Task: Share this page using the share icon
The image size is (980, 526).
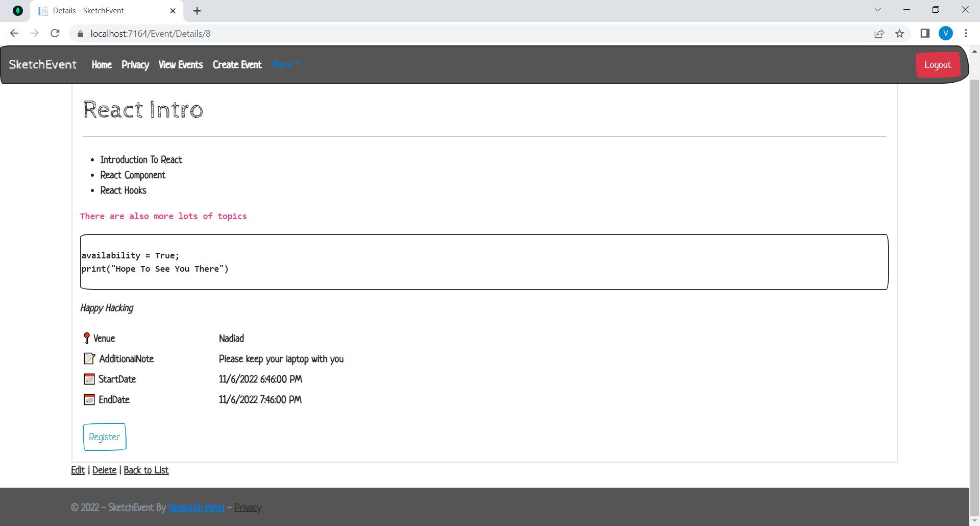Action: (x=879, y=34)
